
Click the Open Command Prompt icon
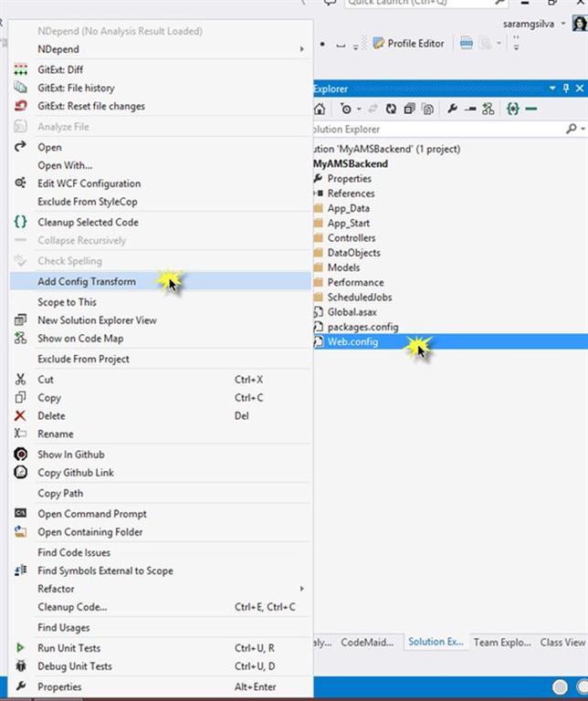21,514
